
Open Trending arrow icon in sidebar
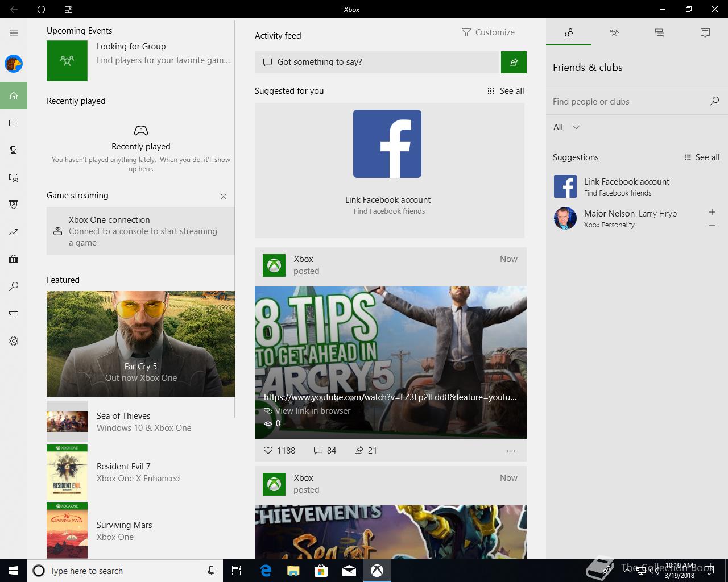point(14,232)
